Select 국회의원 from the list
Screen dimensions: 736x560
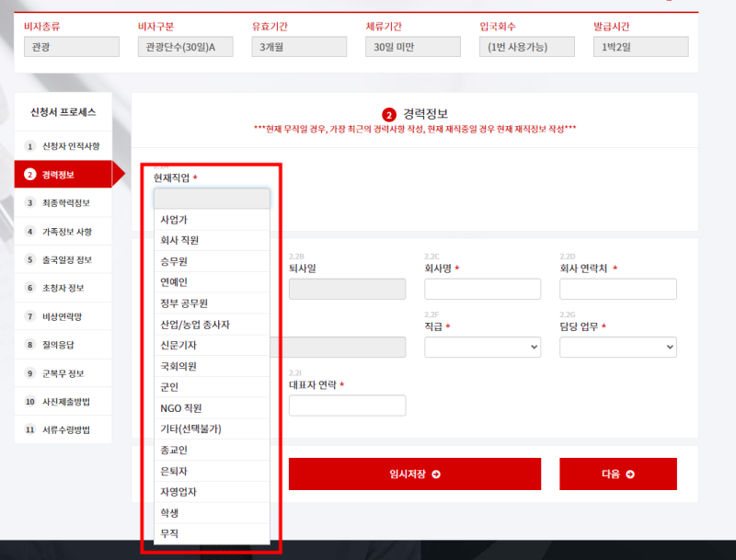point(212,366)
